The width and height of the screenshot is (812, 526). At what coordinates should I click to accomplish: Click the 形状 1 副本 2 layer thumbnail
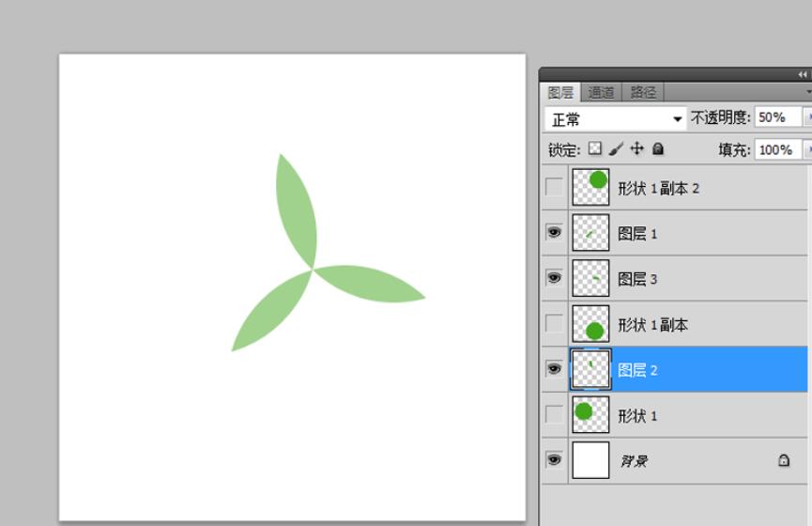[591, 187]
